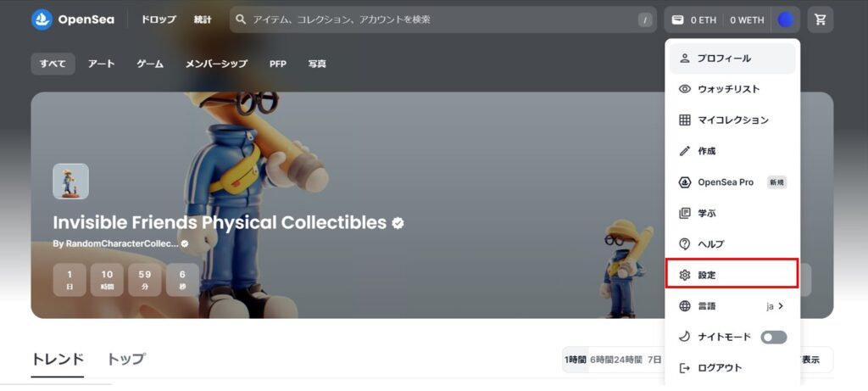The image size is (868, 391).
Task: Select the 1時間 time range option
Action: pyautogui.click(x=576, y=360)
